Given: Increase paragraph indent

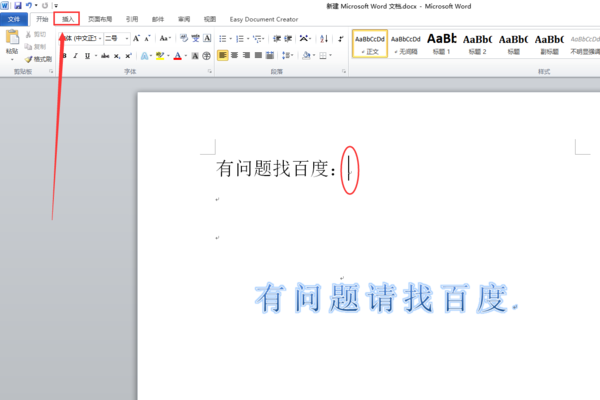Looking at the screenshot, I should 289,39.
